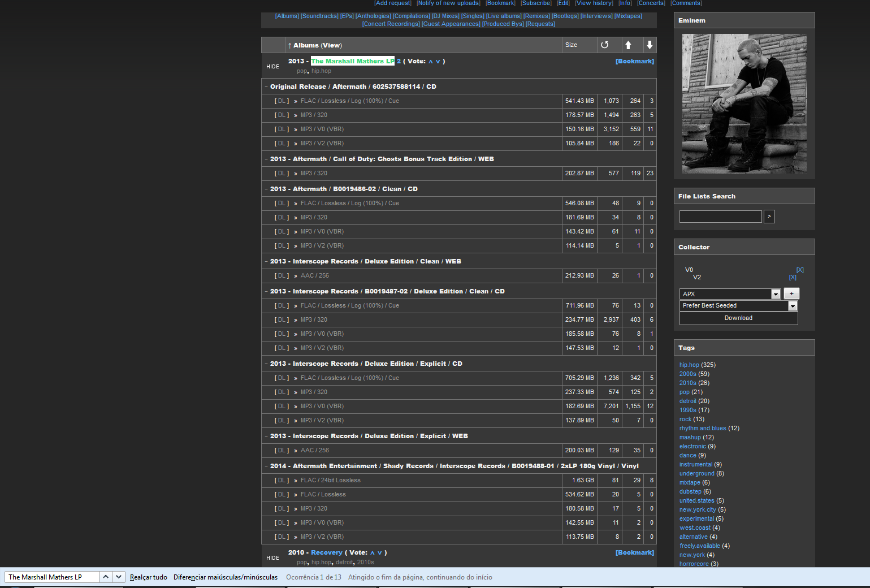This screenshot has height=588, width=870.
Task: Open the detroit tag link
Action: click(688, 401)
